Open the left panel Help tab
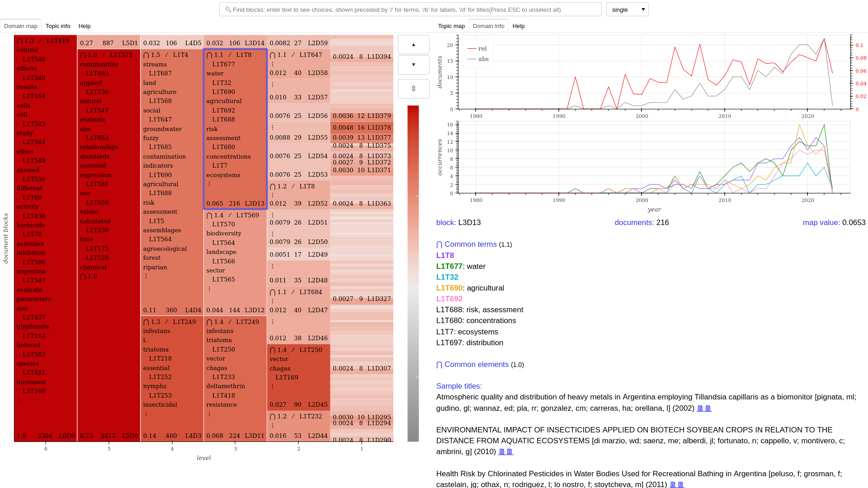This screenshot has width=868, height=488. tap(85, 26)
